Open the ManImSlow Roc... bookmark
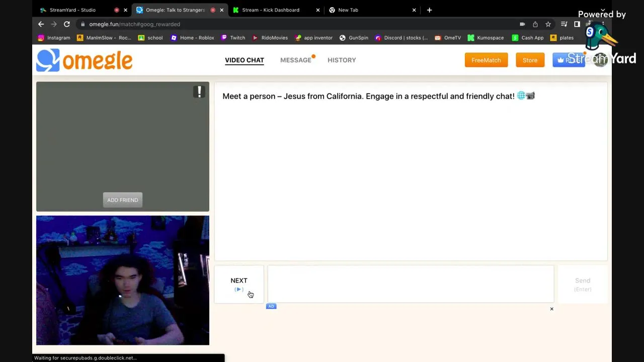The height and width of the screenshot is (362, 644). click(104, 38)
